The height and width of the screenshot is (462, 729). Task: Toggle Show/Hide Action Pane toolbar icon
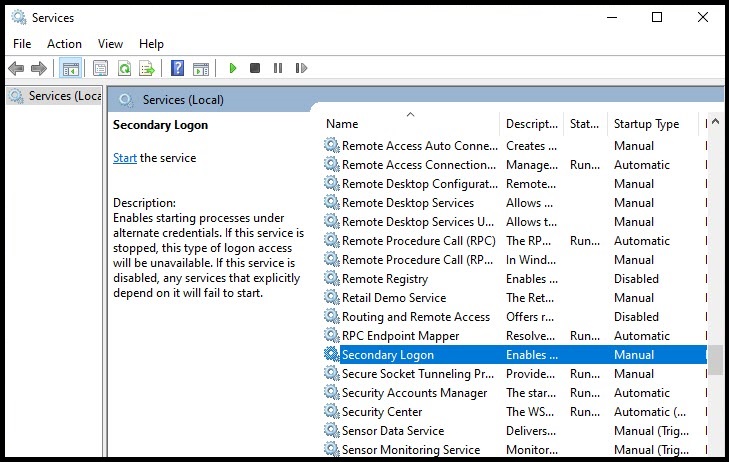coord(201,69)
